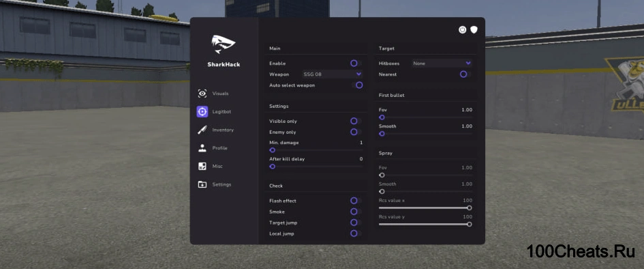The height and width of the screenshot is (269, 644).
Task: Click the shield icon at top right
Action: pyautogui.click(x=474, y=29)
